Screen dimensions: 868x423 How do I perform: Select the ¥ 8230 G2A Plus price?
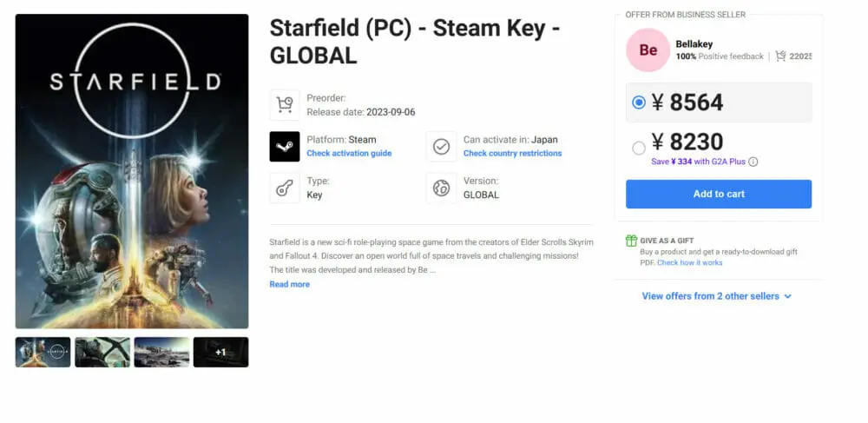pyautogui.click(x=640, y=148)
